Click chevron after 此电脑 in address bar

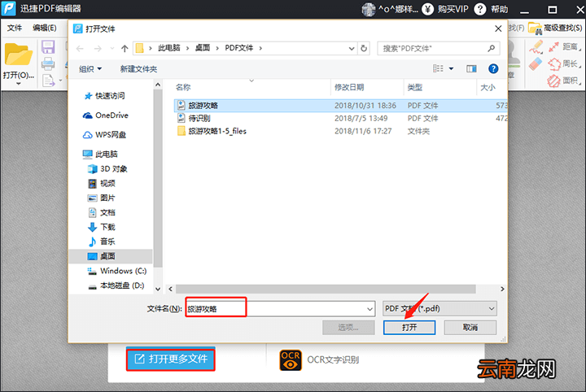point(188,48)
